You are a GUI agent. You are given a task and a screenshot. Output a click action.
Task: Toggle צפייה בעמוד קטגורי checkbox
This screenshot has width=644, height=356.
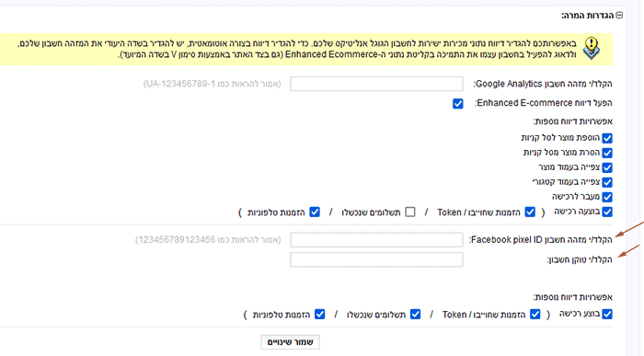tap(607, 182)
